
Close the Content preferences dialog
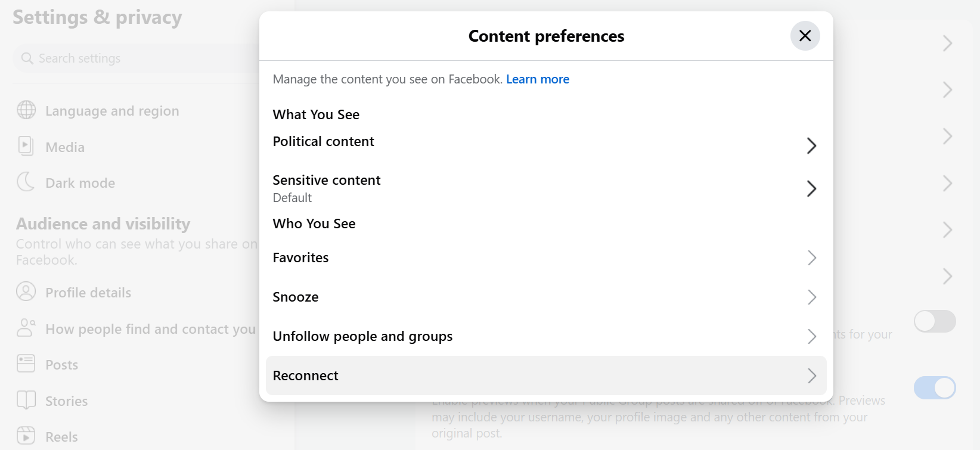pos(805,36)
